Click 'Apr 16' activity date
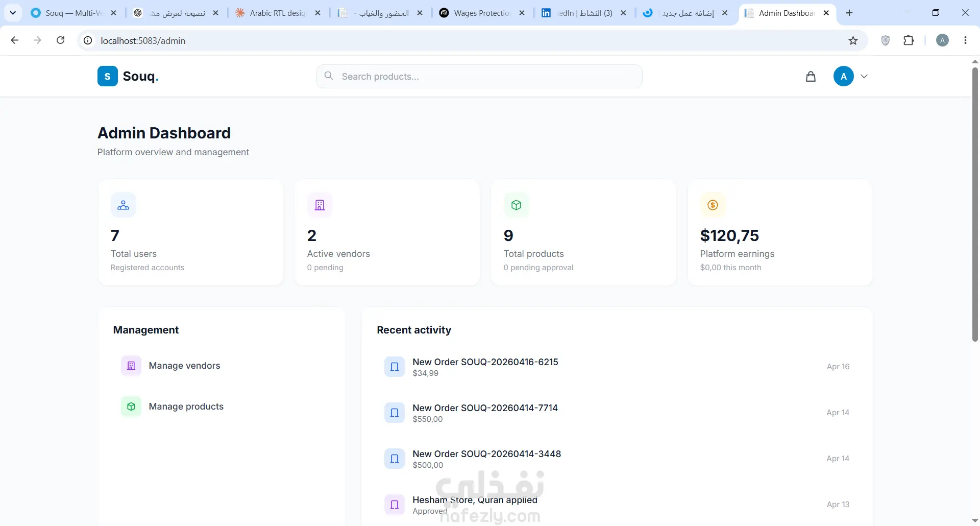 [838, 367]
